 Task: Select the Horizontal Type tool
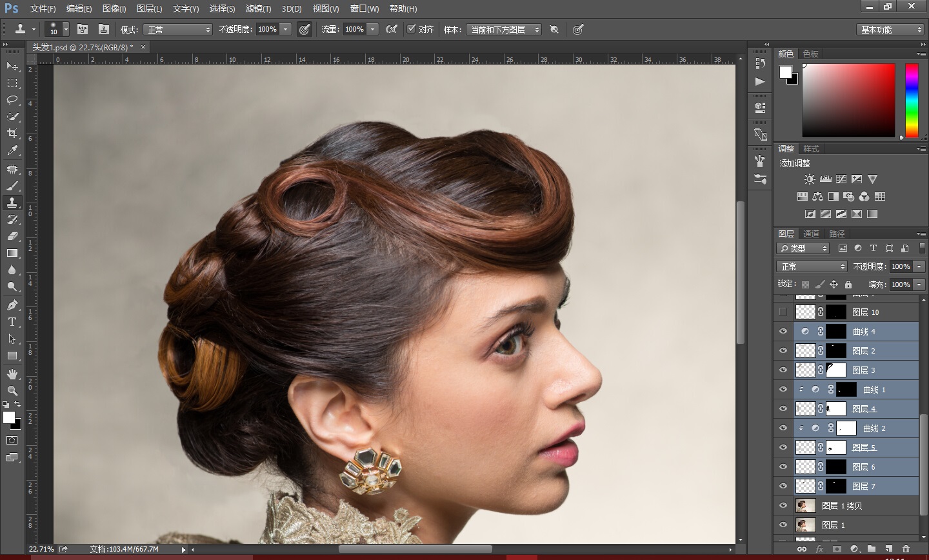coord(12,322)
